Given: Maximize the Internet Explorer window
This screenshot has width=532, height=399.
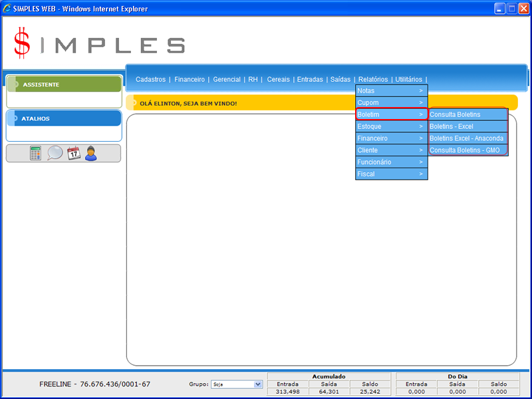Looking at the screenshot, I should pos(511,9).
